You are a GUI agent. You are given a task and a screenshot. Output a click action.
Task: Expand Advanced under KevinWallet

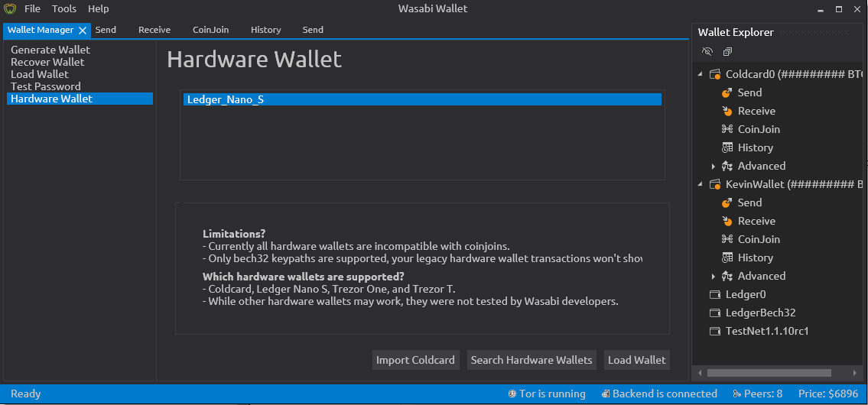(x=713, y=276)
